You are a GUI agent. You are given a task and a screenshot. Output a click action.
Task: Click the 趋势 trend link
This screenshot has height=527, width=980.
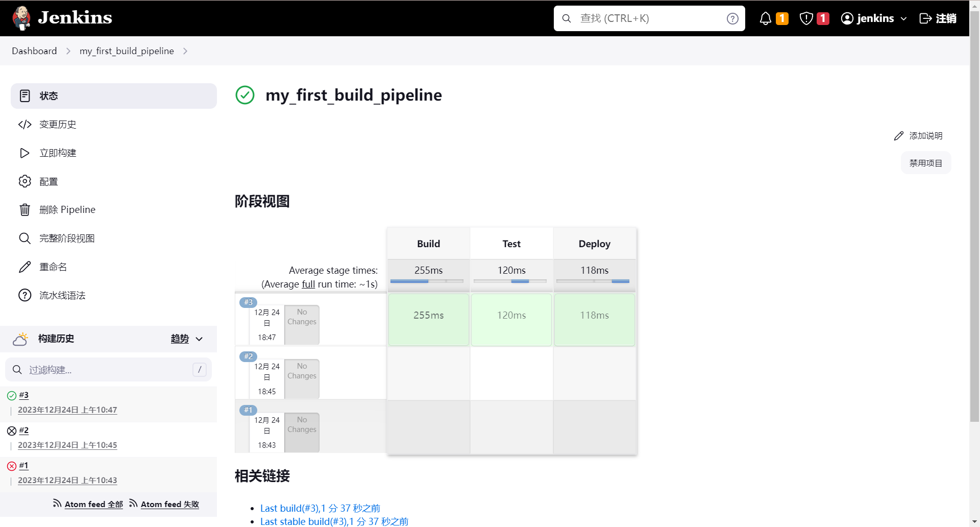pos(180,339)
